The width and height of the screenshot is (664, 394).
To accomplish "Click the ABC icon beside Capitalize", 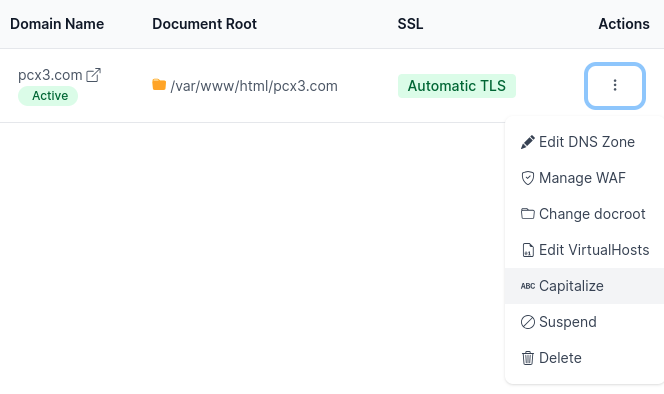I will (528, 286).
